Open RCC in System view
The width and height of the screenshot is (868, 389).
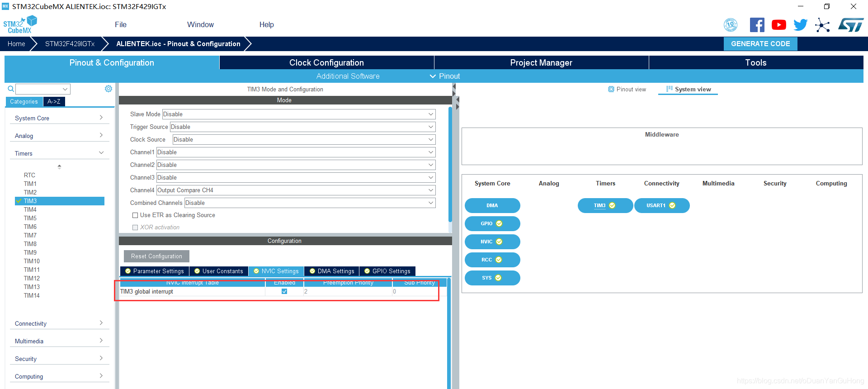492,260
